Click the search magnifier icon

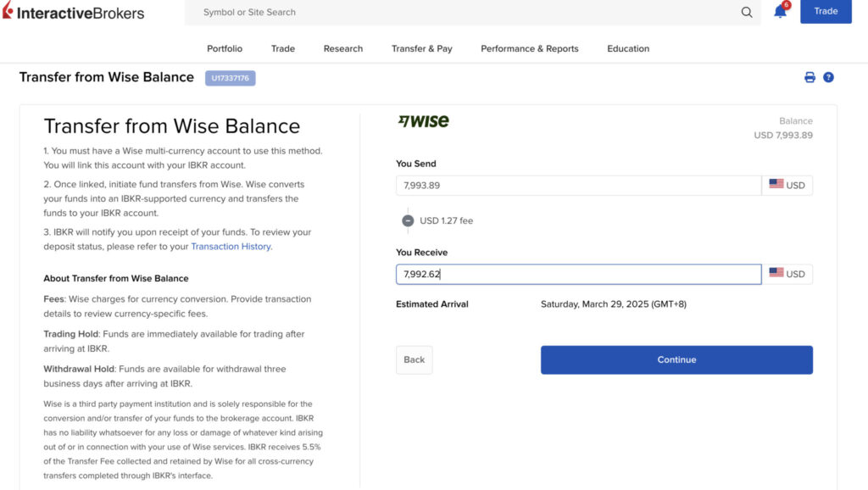pos(747,12)
